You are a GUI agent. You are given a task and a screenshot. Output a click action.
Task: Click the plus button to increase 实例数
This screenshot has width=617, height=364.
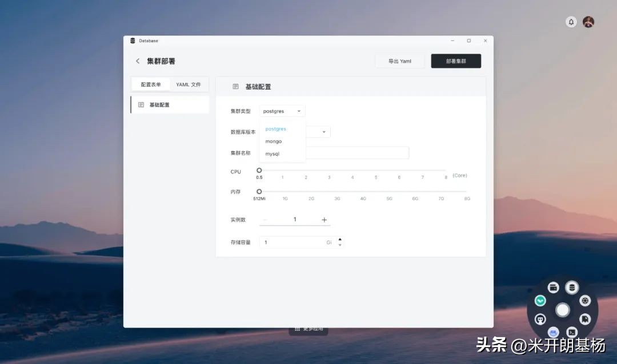point(324,219)
